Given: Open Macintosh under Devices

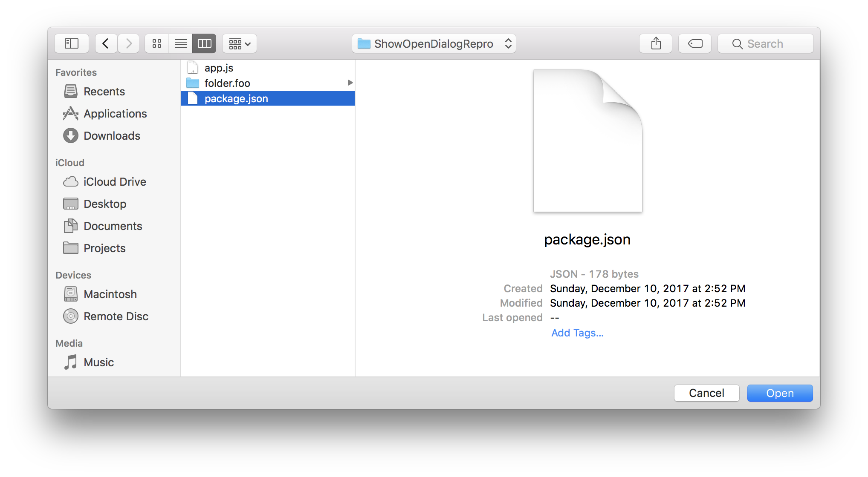Looking at the screenshot, I should (110, 294).
